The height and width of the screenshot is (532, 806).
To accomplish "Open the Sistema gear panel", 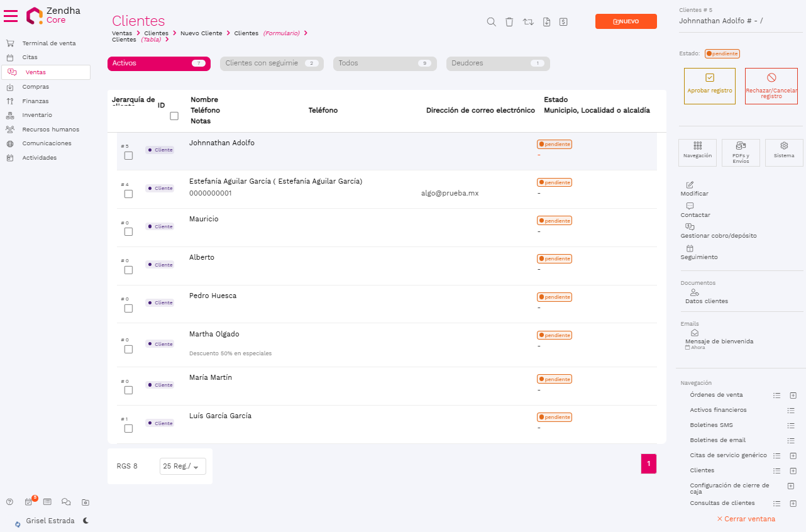I will 784,152.
